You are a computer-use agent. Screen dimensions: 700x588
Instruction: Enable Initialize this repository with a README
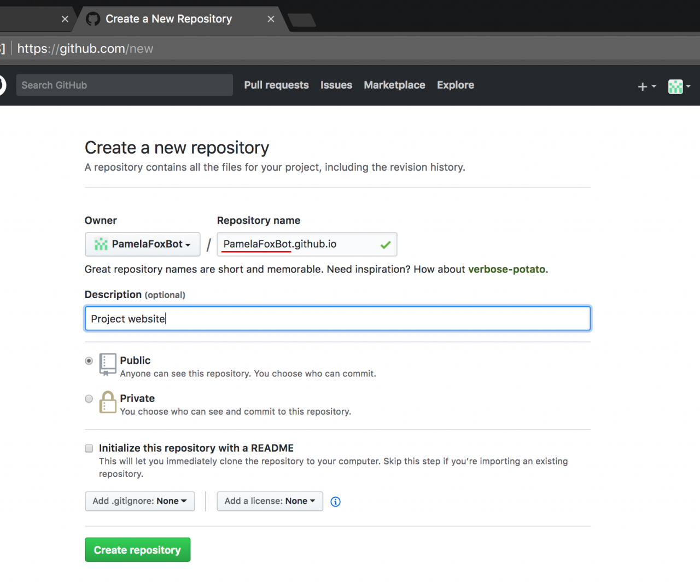[x=89, y=449]
